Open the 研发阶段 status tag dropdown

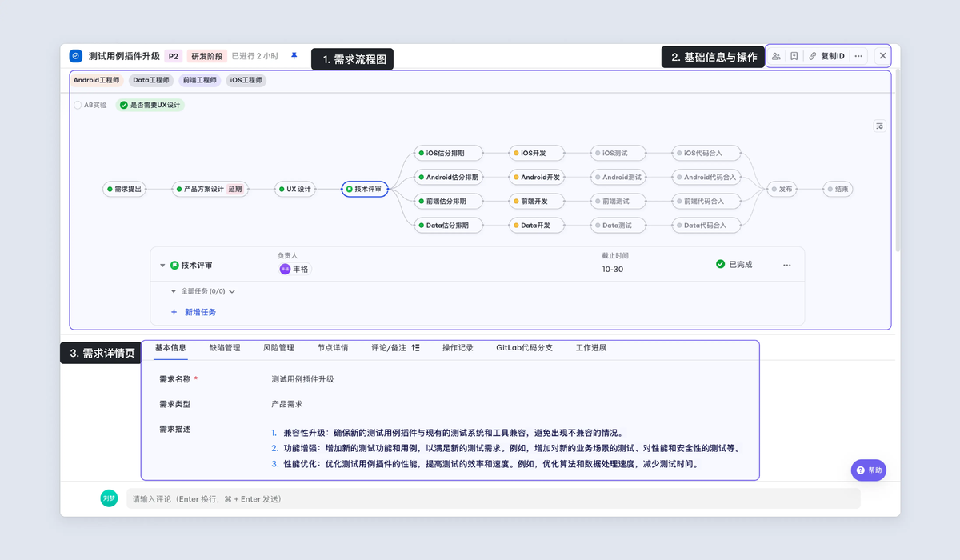(x=207, y=56)
